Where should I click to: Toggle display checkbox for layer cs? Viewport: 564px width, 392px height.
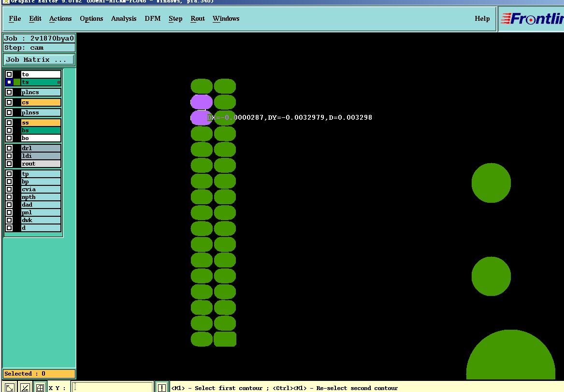point(9,102)
